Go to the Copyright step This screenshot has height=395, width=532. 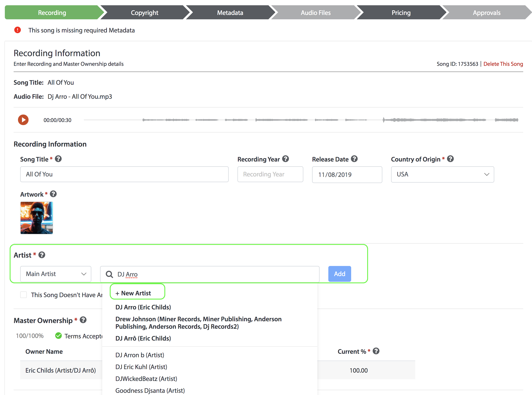[x=144, y=13]
